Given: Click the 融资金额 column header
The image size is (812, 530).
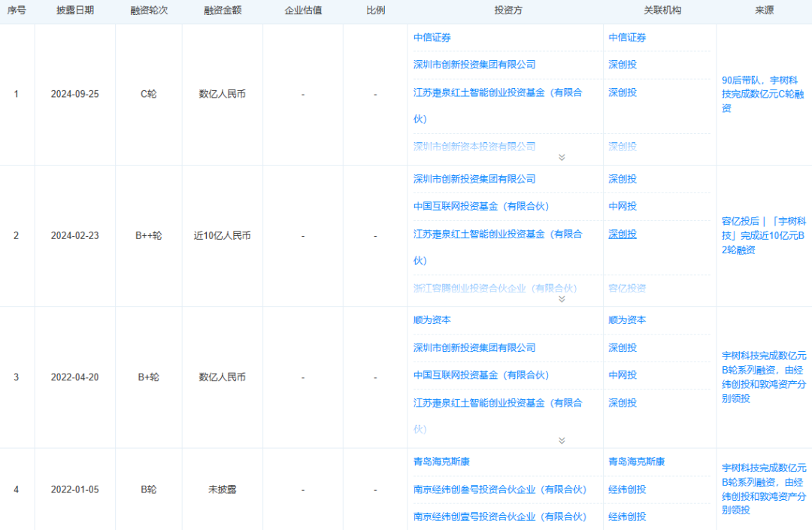Looking at the screenshot, I should pos(223,11).
